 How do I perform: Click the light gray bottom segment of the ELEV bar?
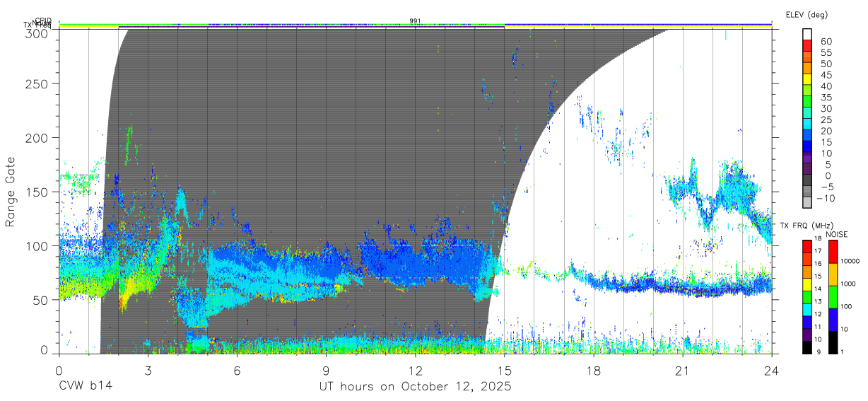807,203
